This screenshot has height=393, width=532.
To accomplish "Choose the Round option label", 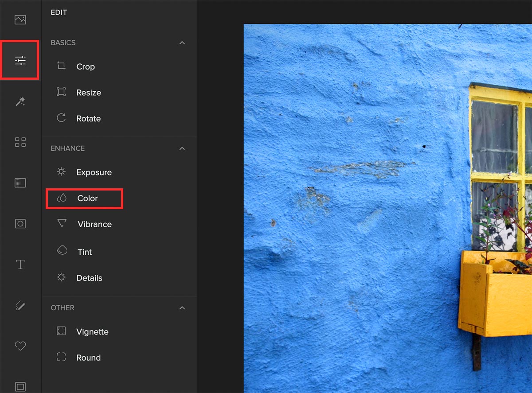I will (x=88, y=358).
